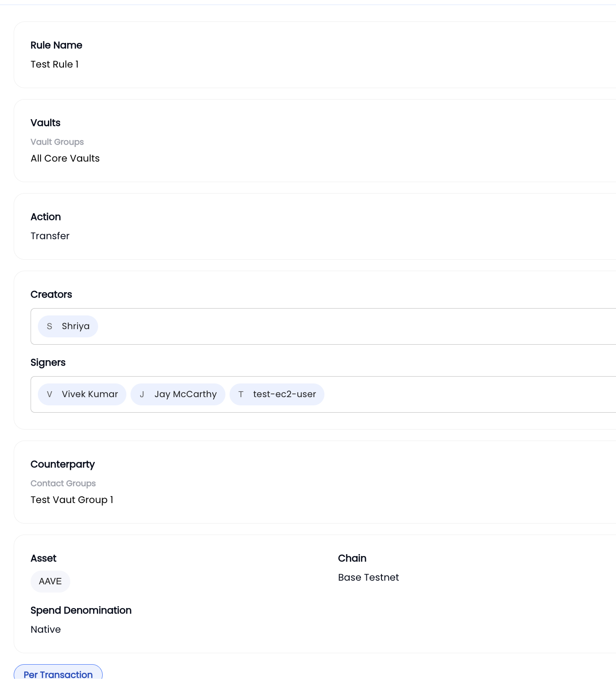Click the 'Creators' heading

click(51, 294)
